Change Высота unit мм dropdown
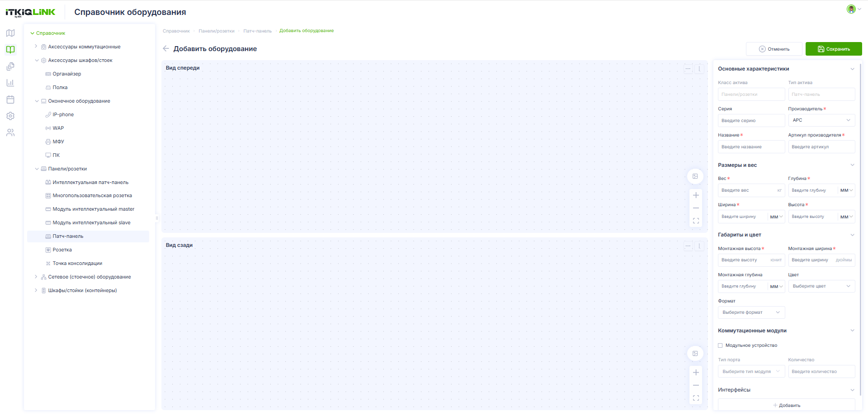Viewport: 868px width, 416px height. pyautogui.click(x=846, y=217)
